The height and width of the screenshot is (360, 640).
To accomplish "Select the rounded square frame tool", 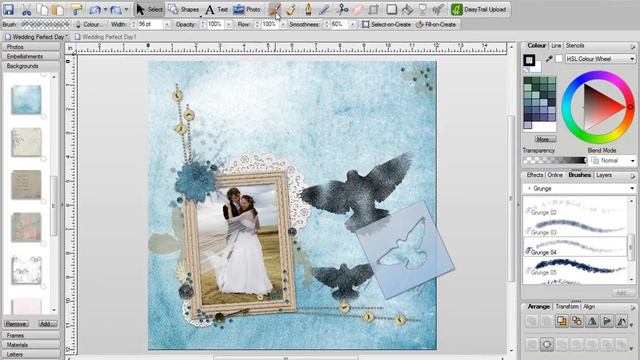I will click(391, 9).
